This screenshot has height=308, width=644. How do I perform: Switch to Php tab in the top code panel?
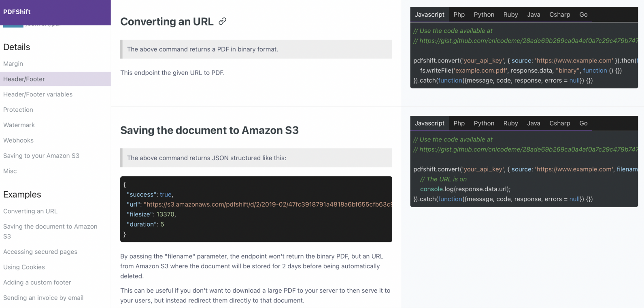(459, 15)
